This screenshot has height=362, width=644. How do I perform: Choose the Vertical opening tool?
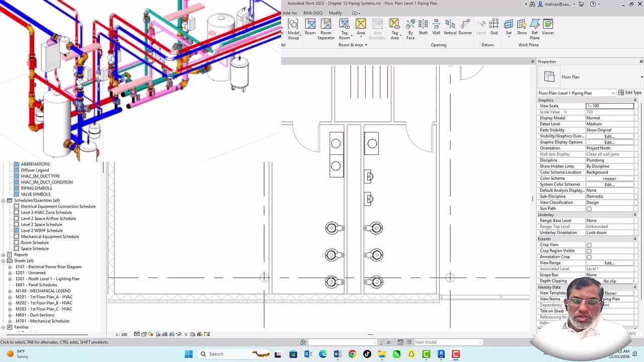click(450, 28)
